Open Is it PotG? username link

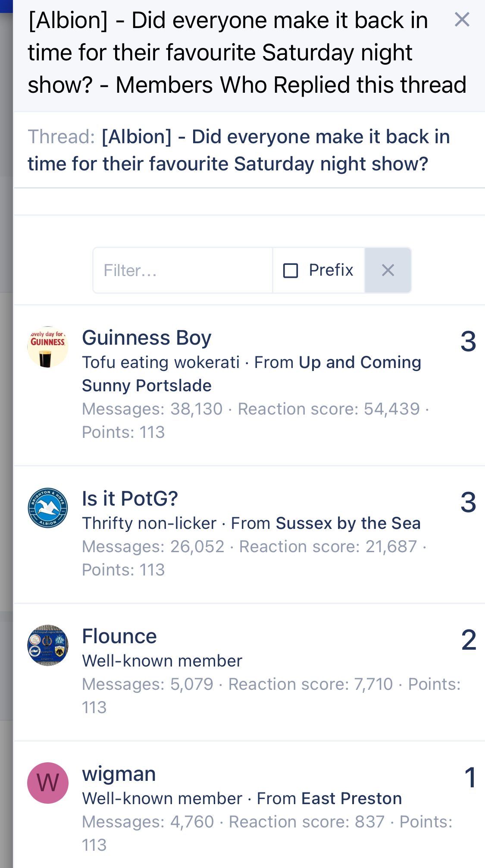click(x=130, y=499)
